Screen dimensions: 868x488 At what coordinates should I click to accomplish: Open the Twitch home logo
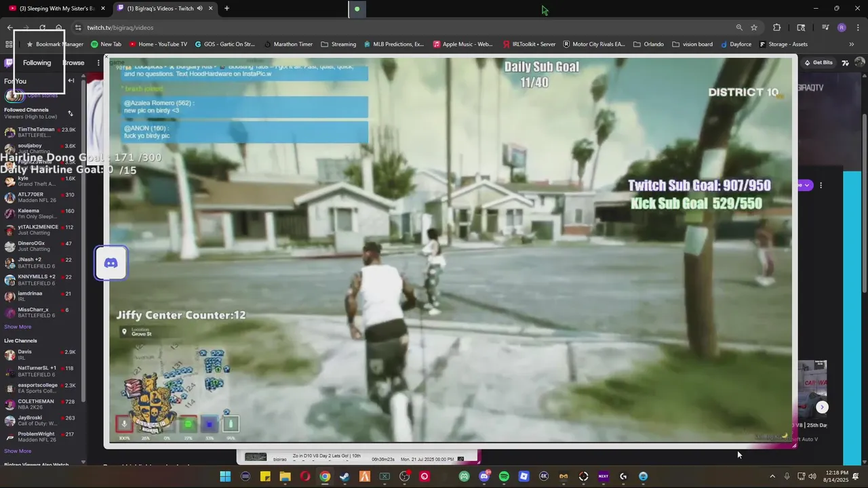point(8,62)
